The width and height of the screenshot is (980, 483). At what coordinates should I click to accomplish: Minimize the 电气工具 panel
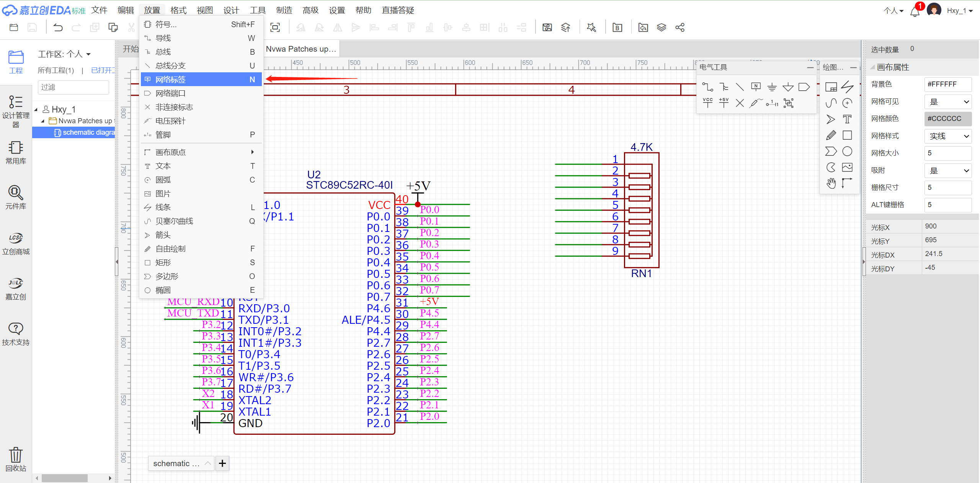[810, 67]
